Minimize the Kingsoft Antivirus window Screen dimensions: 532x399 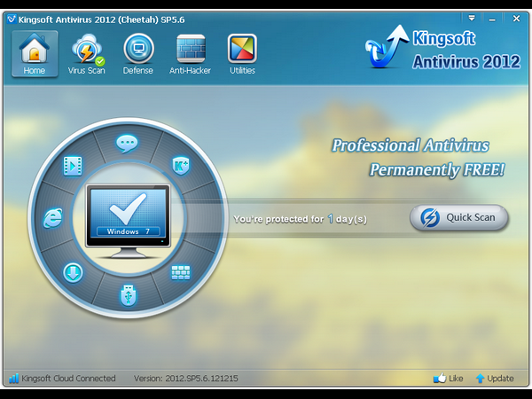coord(492,19)
